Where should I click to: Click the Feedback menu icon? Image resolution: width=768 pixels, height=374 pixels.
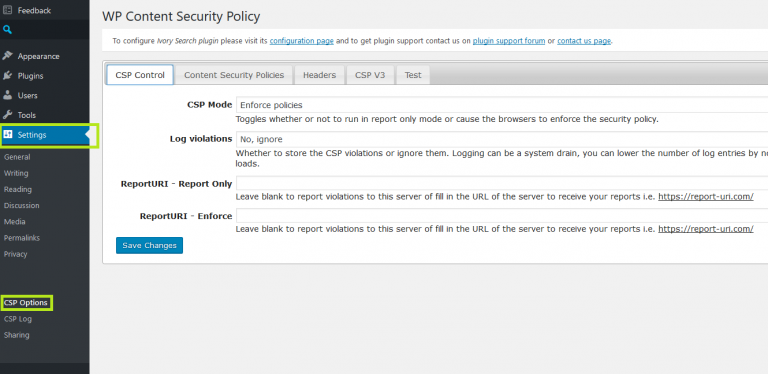[x=7, y=10]
